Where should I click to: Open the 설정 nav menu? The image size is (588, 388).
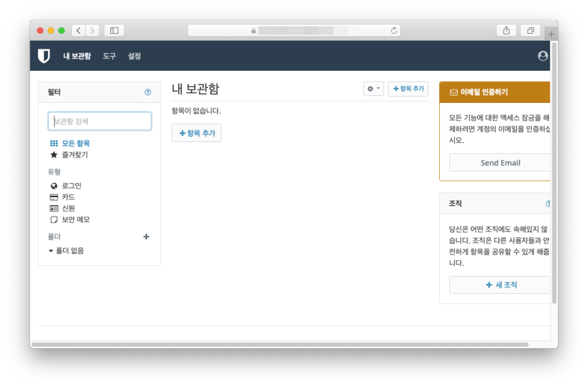(134, 56)
